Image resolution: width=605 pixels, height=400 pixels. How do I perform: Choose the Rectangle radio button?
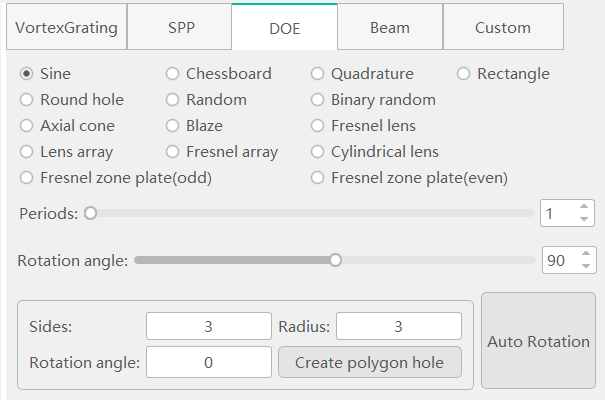[x=503, y=74]
